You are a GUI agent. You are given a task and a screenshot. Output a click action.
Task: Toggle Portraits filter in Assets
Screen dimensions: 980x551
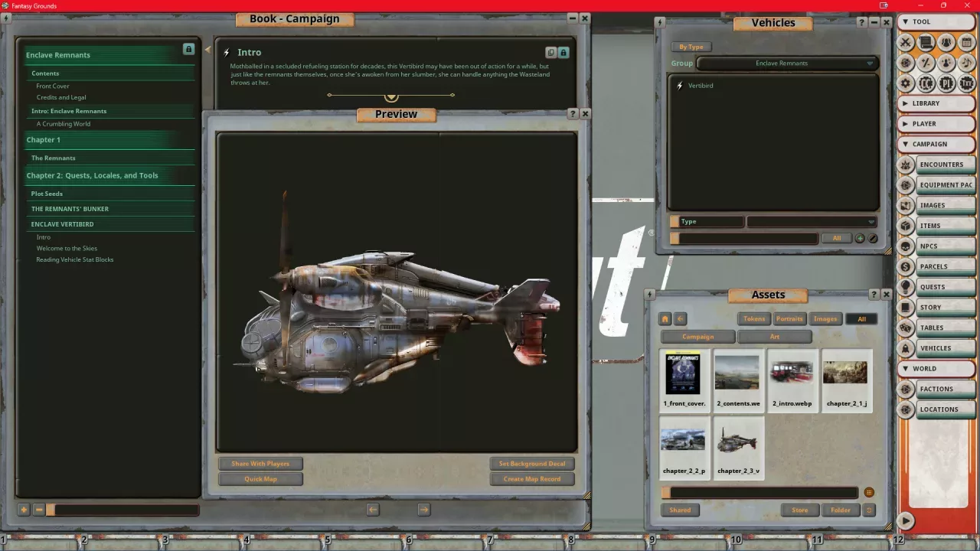pos(789,319)
